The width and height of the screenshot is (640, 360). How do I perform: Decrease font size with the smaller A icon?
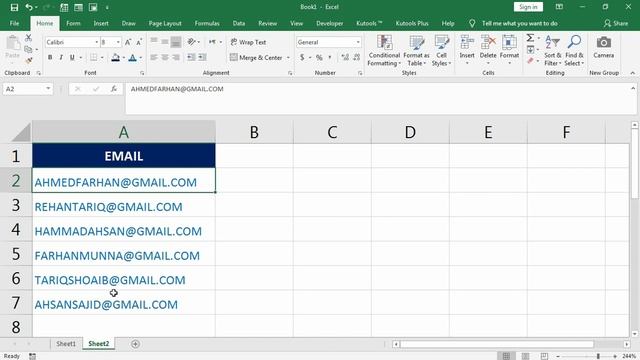(139, 42)
